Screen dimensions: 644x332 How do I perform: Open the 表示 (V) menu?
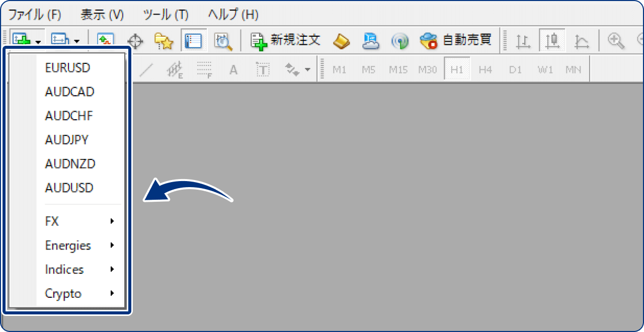pos(102,14)
